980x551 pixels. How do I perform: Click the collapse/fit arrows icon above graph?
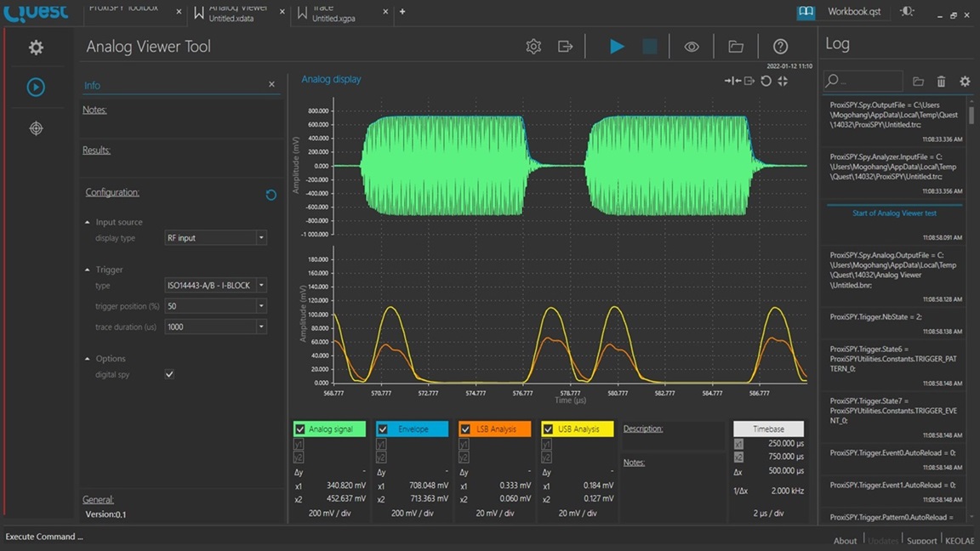point(783,81)
